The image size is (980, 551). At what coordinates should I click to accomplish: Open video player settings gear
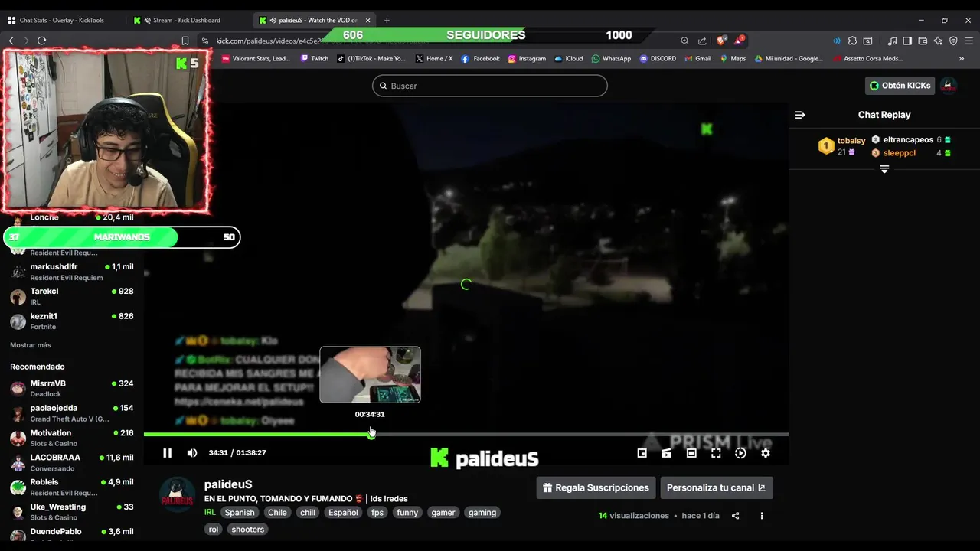(765, 453)
